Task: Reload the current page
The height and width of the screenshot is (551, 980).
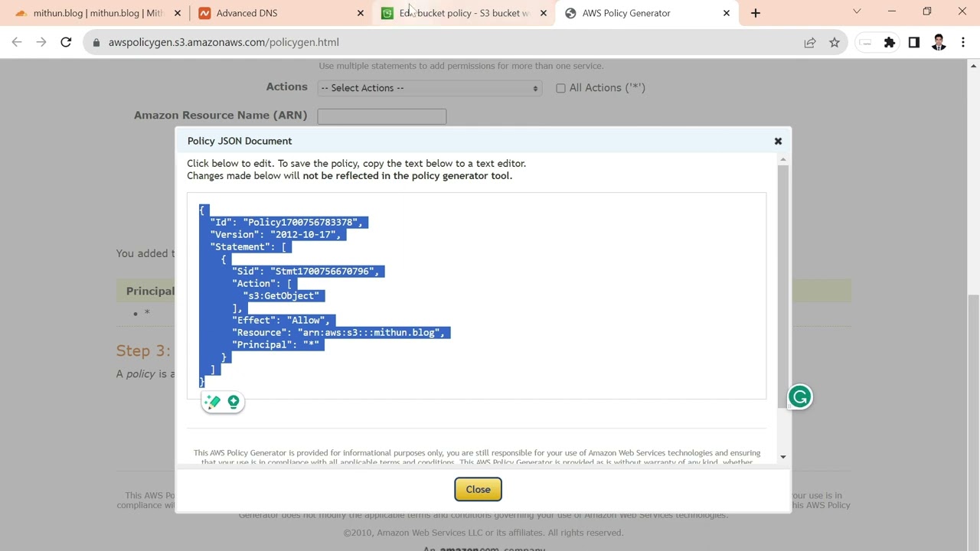Action: coord(66,42)
